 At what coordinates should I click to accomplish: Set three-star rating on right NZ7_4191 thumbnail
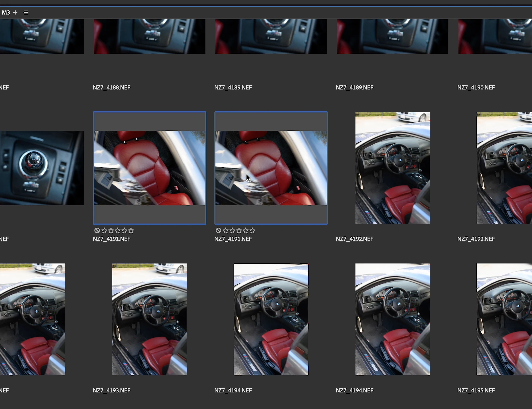click(x=239, y=230)
